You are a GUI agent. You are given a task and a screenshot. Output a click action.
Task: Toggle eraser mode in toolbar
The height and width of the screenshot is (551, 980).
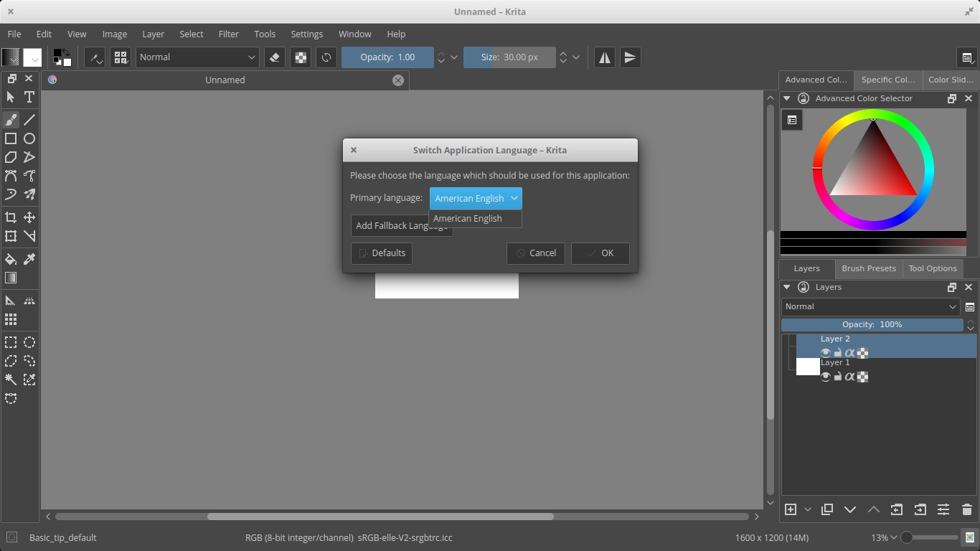coord(275,57)
